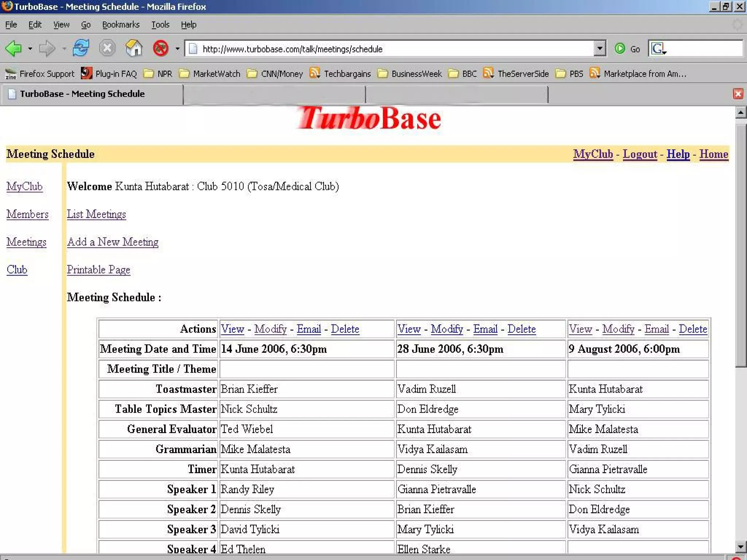Click into the URL address field
This screenshot has height=560, width=747.
coord(394,49)
